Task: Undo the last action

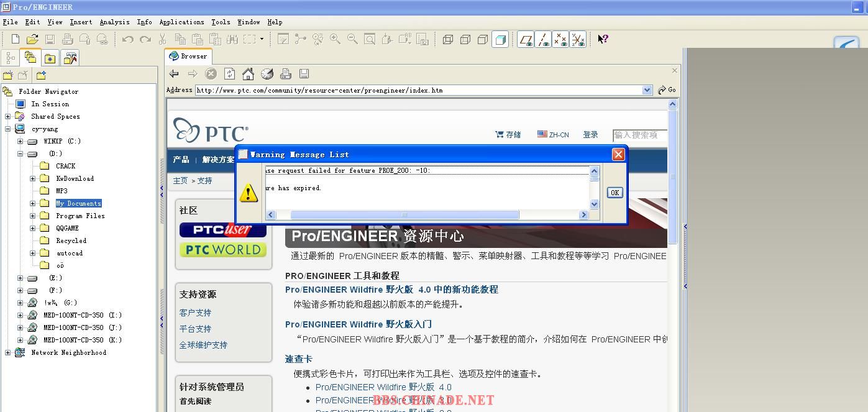Action: [128, 39]
